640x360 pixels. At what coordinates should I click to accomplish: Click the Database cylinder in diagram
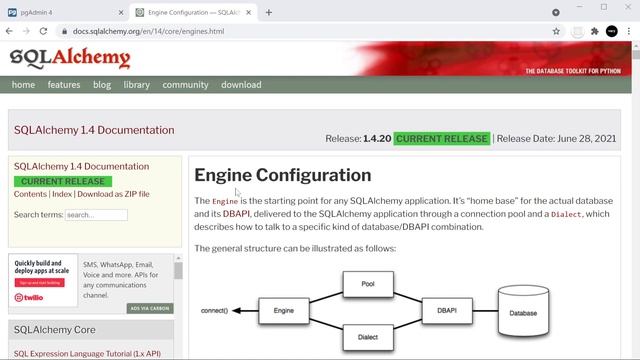pos(523,311)
